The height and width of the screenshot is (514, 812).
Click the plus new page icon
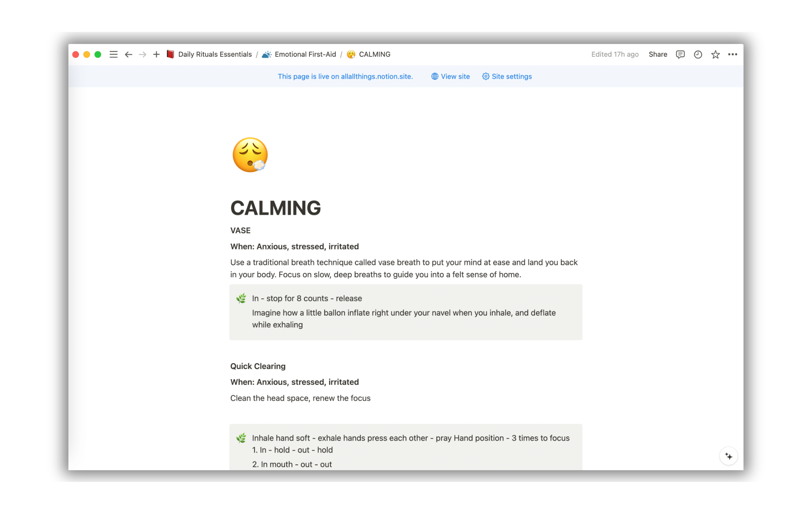click(156, 54)
